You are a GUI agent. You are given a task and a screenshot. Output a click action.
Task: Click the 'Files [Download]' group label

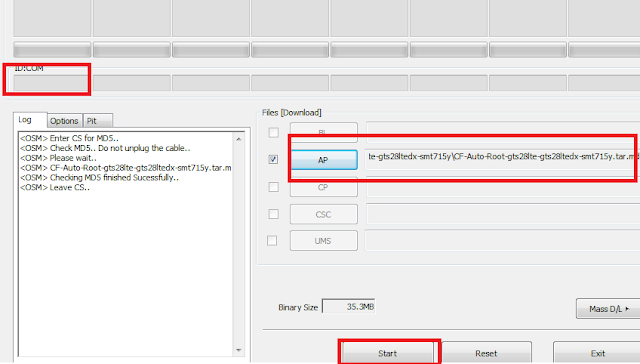pos(291,113)
